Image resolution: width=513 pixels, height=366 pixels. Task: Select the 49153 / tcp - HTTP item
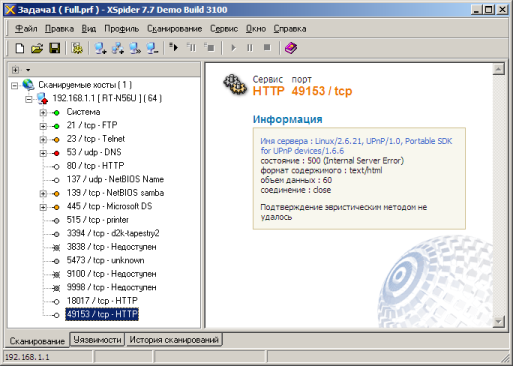pyautogui.click(x=102, y=314)
